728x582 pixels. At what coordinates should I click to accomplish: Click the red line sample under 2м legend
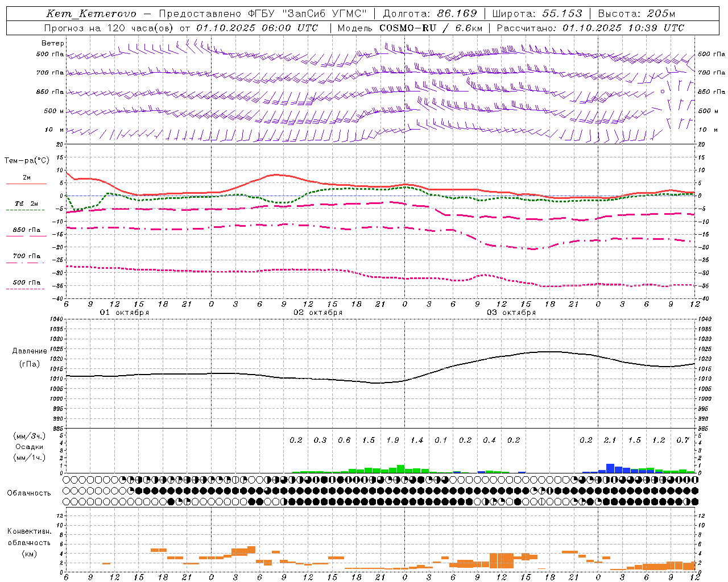tap(26, 184)
